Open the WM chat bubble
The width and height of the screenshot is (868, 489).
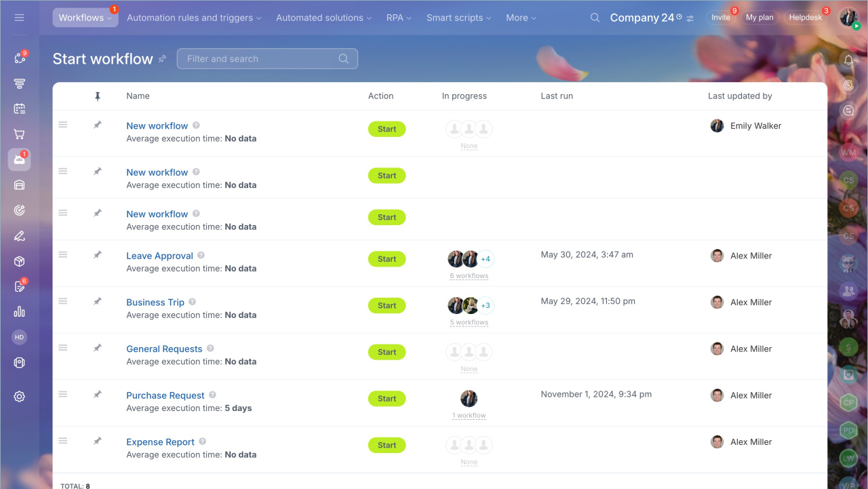(x=848, y=153)
